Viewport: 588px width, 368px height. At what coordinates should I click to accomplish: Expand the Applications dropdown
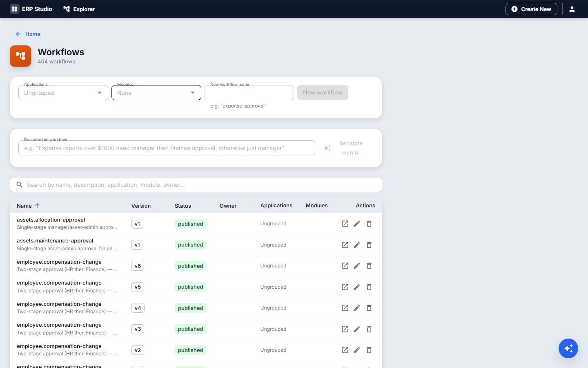pyautogui.click(x=63, y=93)
